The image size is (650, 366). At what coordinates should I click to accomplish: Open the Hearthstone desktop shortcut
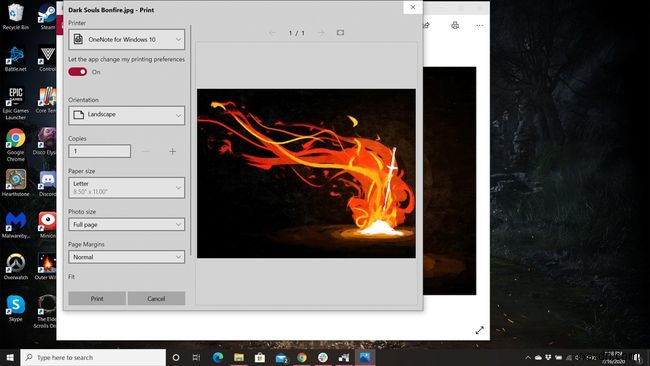tap(15, 182)
